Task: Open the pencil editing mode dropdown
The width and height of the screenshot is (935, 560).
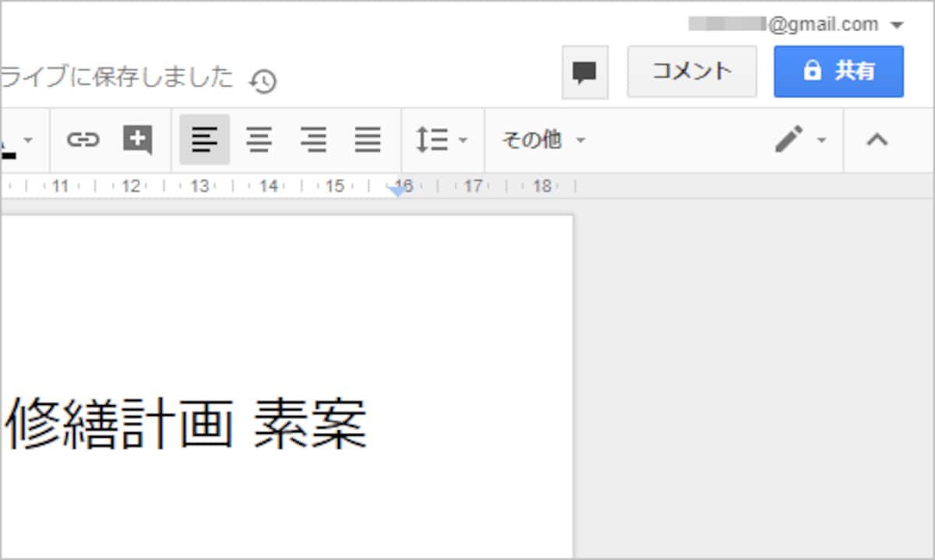Action: point(800,140)
